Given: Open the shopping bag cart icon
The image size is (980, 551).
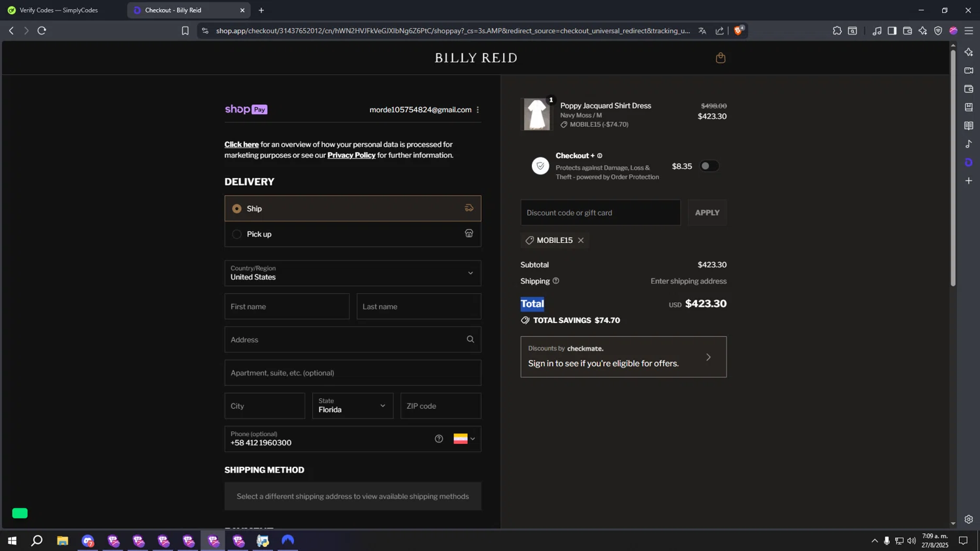Looking at the screenshot, I should click(x=721, y=57).
